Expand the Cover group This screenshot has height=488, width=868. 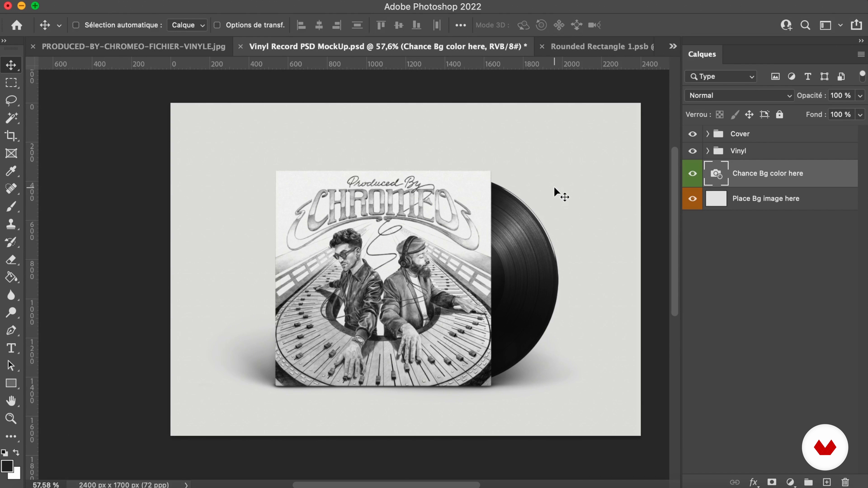pyautogui.click(x=708, y=134)
